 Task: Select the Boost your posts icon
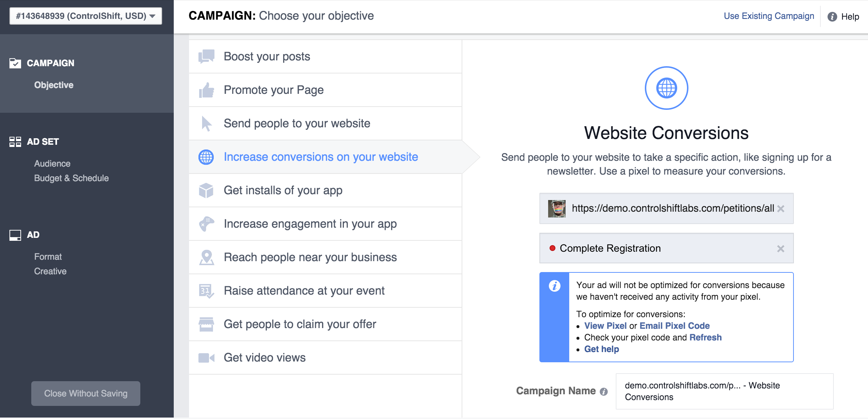(x=206, y=56)
